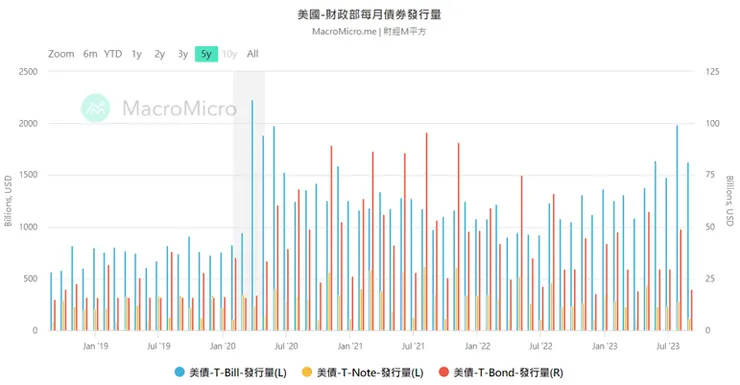The image size is (740, 385).
Task: Click the Zoom label text
Action: click(61, 54)
